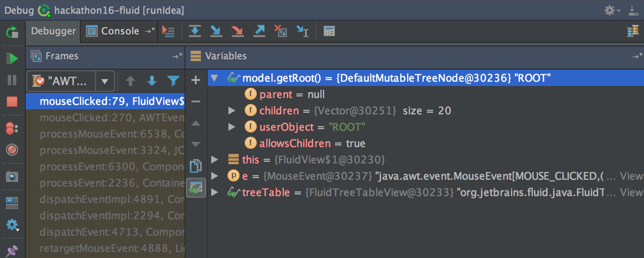Open the AWT thread selector dropdown

(x=105, y=81)
